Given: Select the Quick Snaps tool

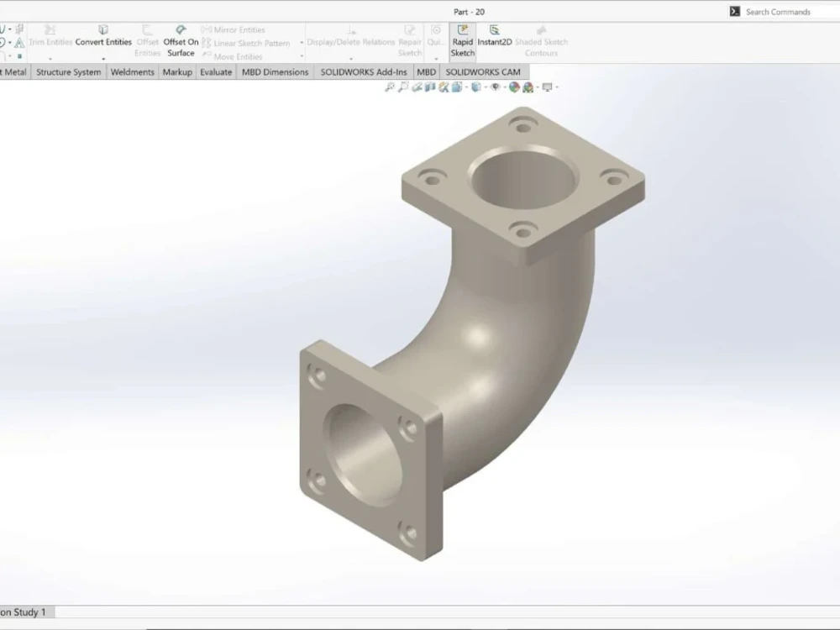Looking at the screenshot, I should click(435, 35).
